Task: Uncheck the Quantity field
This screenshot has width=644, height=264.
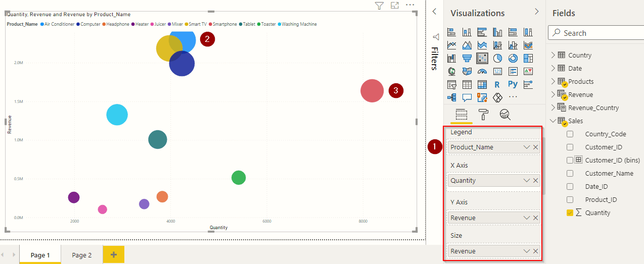Action: [x=570, y=213]
